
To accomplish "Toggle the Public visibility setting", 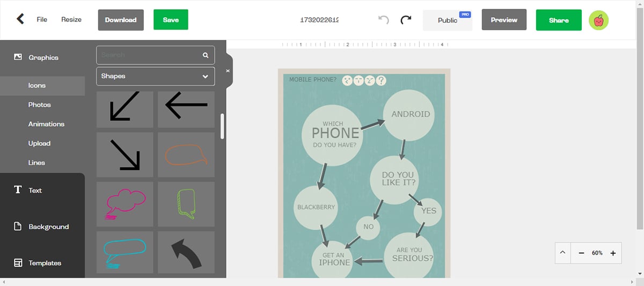I will click(448, 20).
